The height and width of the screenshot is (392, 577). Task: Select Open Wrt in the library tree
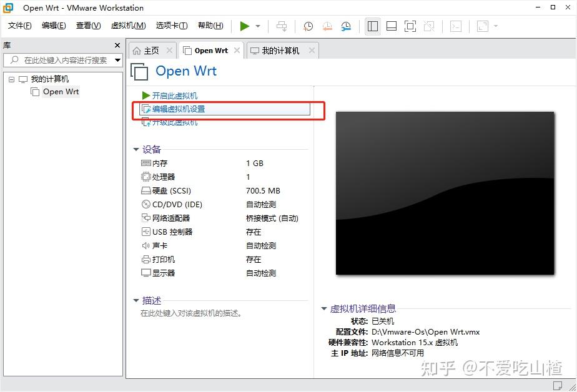[61, 92]
